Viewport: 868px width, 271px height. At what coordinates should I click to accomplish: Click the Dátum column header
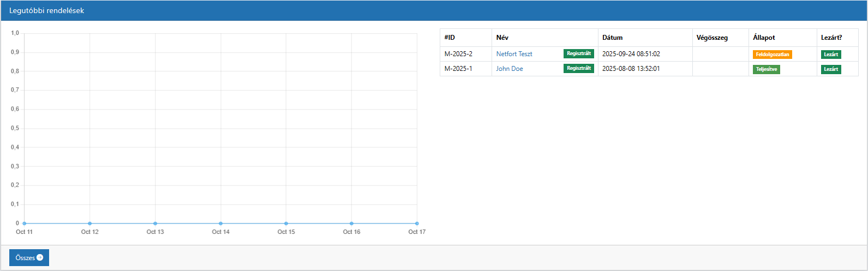[x=612, y=38]
